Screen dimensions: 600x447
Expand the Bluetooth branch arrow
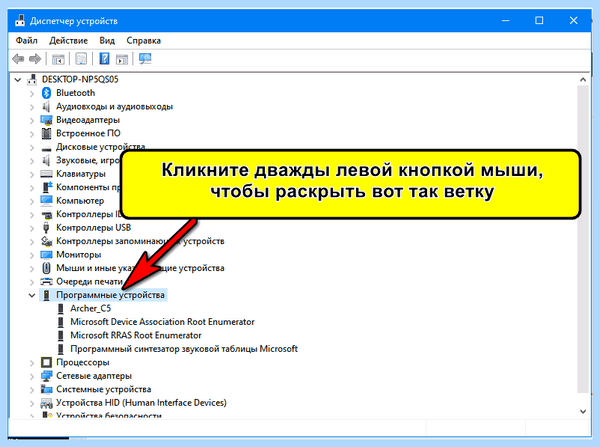[x=32, y=93]
